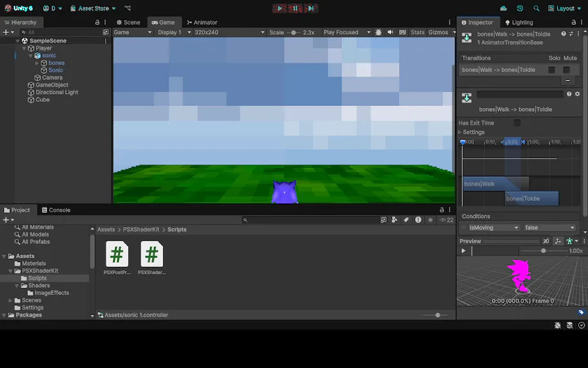Toggle the shortcuts keyboard icon in Game view
The width and height of the screenshot is (588, 368).
click(402, 32)
